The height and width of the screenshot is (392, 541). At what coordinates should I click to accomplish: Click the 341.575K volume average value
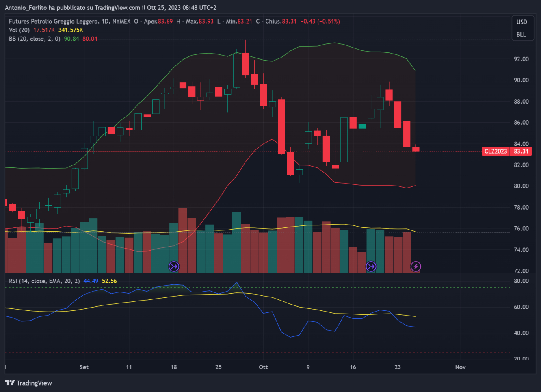[71, 30]
